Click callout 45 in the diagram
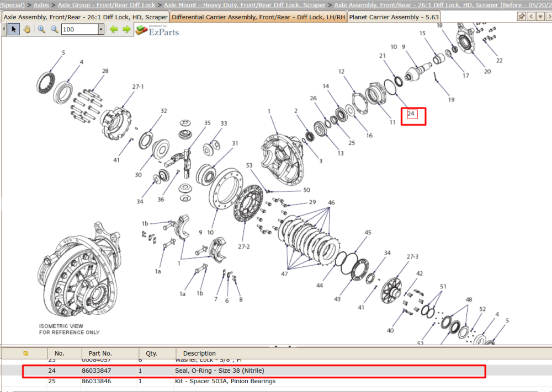 tap(368, 232)
